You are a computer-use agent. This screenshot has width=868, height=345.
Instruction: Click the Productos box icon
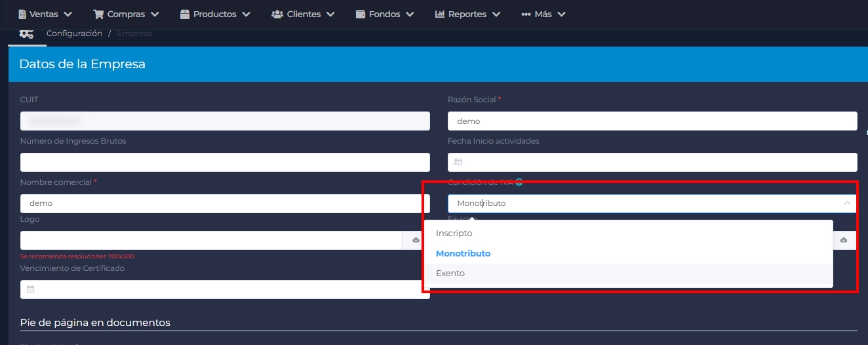tap(185, 14)
